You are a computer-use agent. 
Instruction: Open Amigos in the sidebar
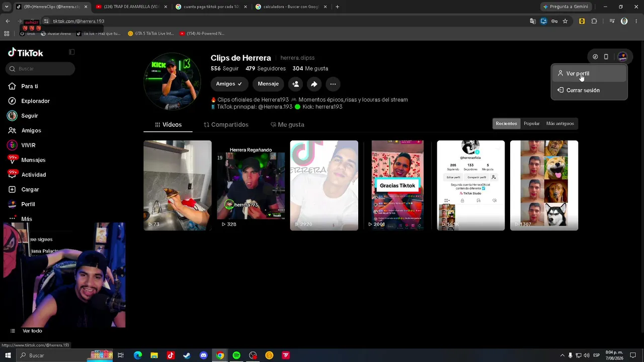point(31,130)
